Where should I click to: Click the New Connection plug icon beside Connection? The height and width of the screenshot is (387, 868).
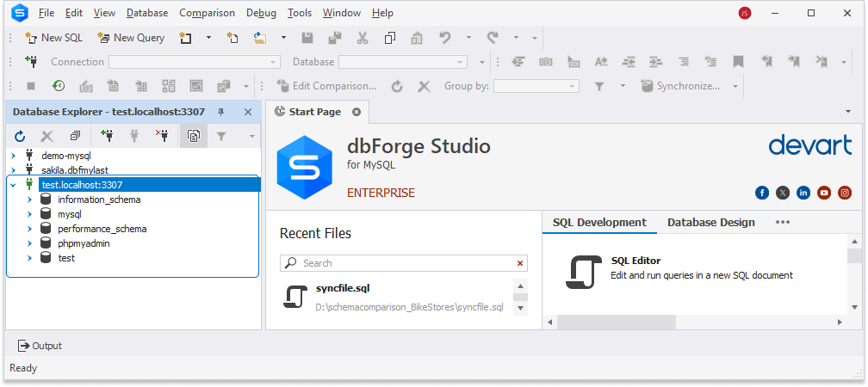pyautogui.click(x=31, y=62)
